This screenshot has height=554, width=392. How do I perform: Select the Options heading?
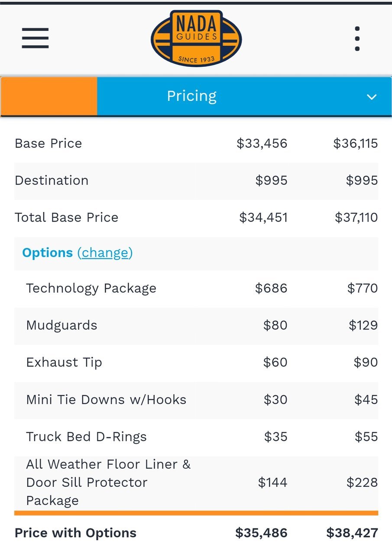[x=47, y=253]
